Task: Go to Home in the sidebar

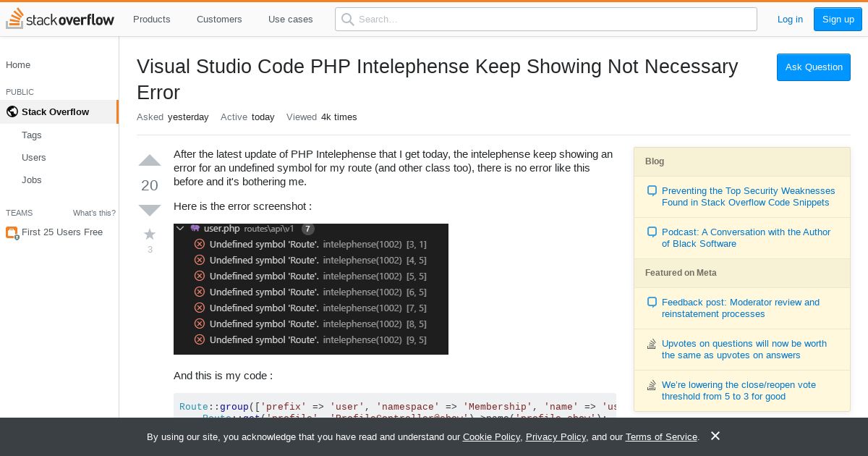Action: (18, 65)
